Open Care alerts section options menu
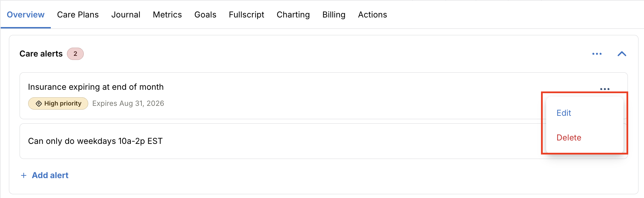644x198 pixels. (x=597, y=54)
